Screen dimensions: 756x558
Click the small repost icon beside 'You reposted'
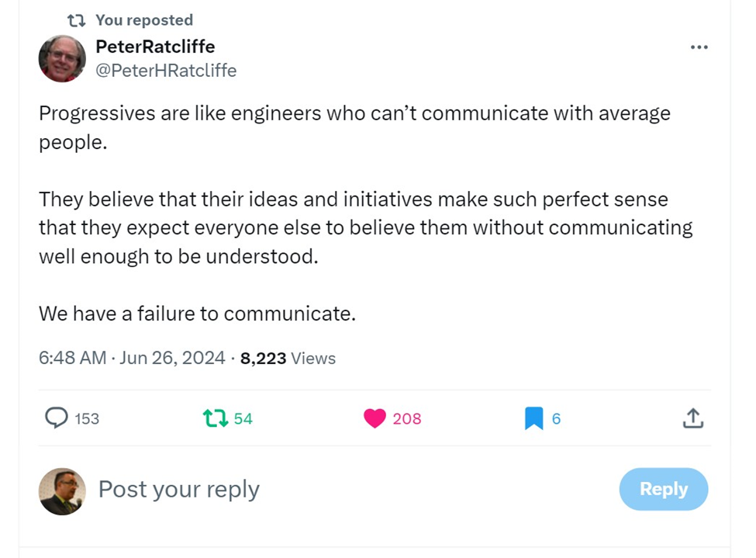76,20
